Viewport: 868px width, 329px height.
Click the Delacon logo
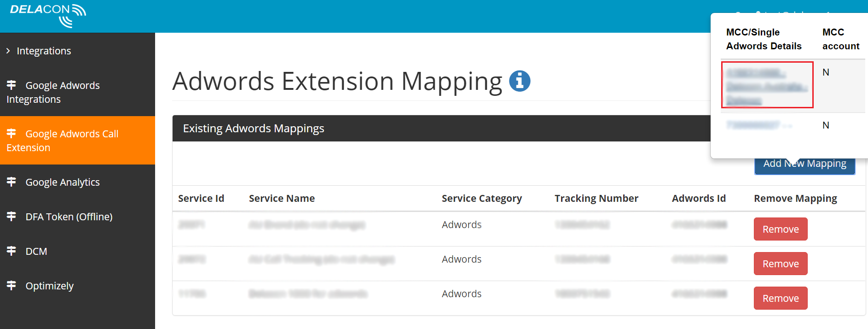[x=48, y=16]
